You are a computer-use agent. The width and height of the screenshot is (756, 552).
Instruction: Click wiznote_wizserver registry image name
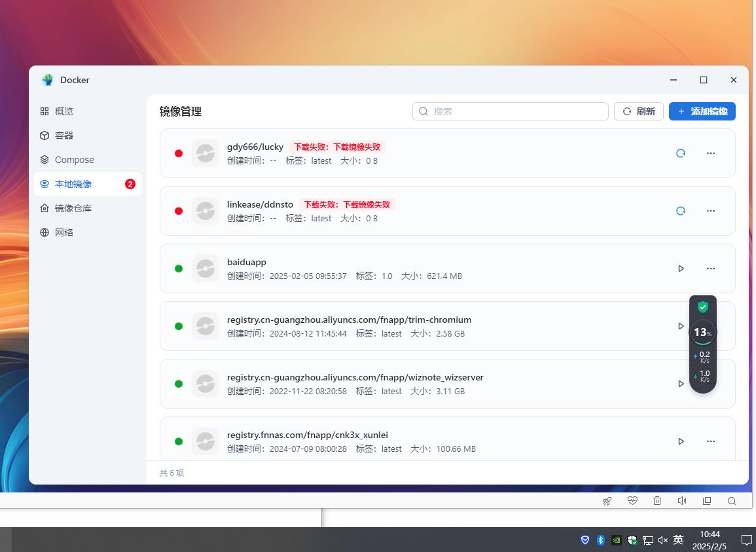(355, 377)
